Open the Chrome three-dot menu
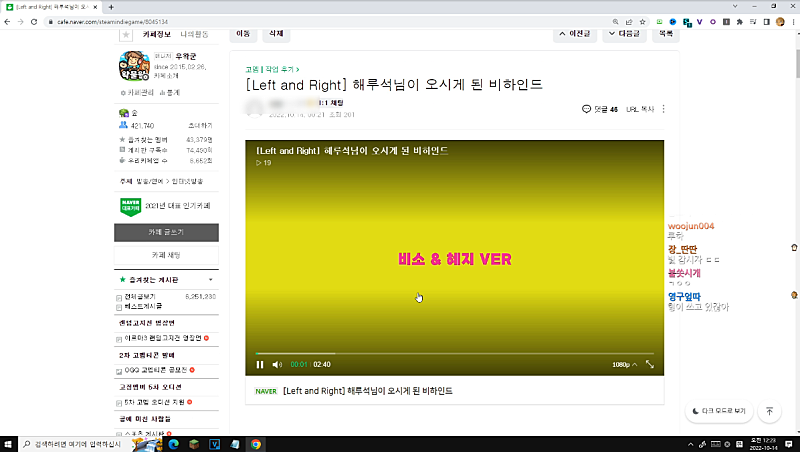The image size is (800, 452). point(793,22)
